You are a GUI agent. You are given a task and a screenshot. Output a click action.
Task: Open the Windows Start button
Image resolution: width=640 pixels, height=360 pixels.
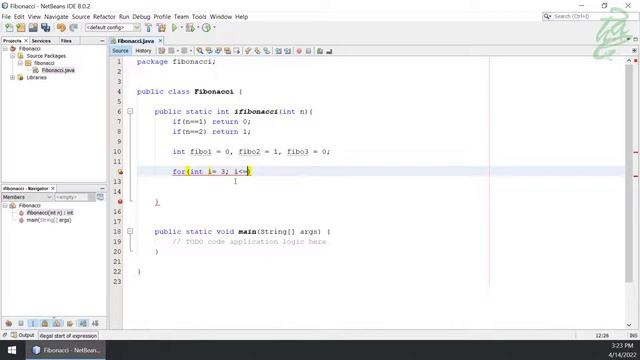click(x=12, y=350)
